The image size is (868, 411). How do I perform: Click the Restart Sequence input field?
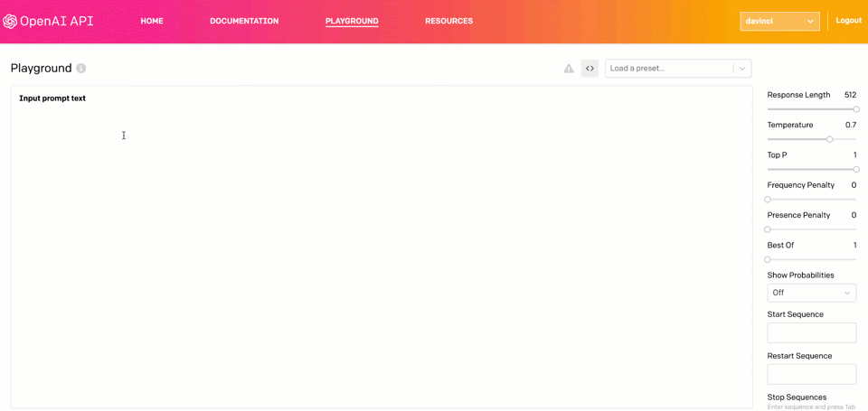click(812, 375)
